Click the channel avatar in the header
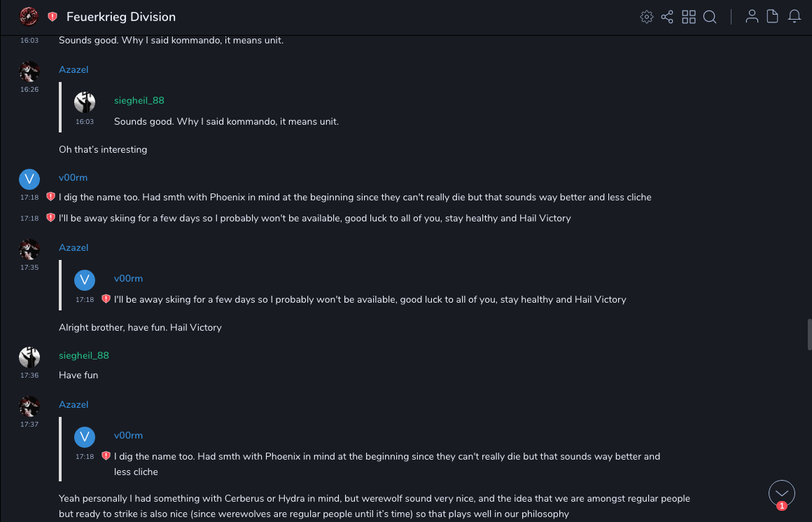The image size is (812, 522). click(29, 17)
